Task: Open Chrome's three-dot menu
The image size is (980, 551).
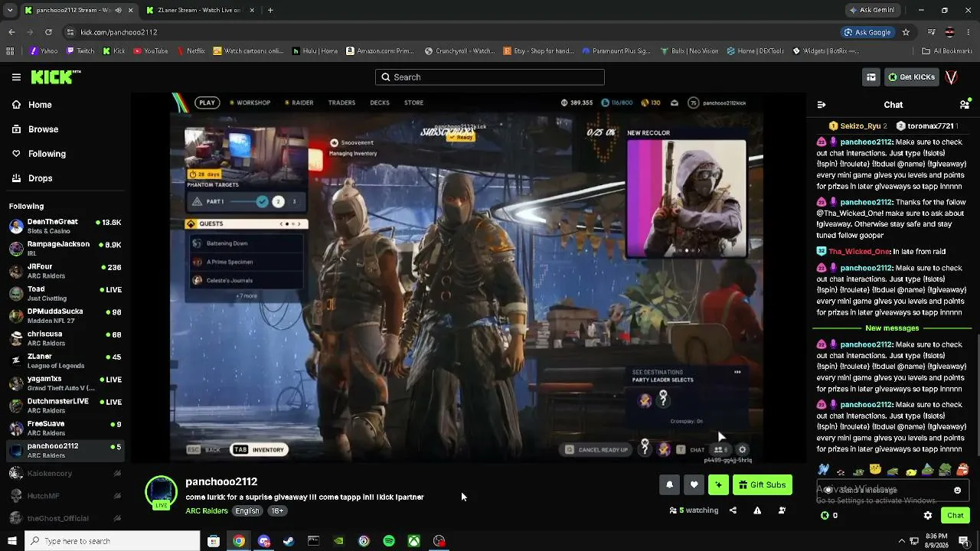Action: pos(968,32)
